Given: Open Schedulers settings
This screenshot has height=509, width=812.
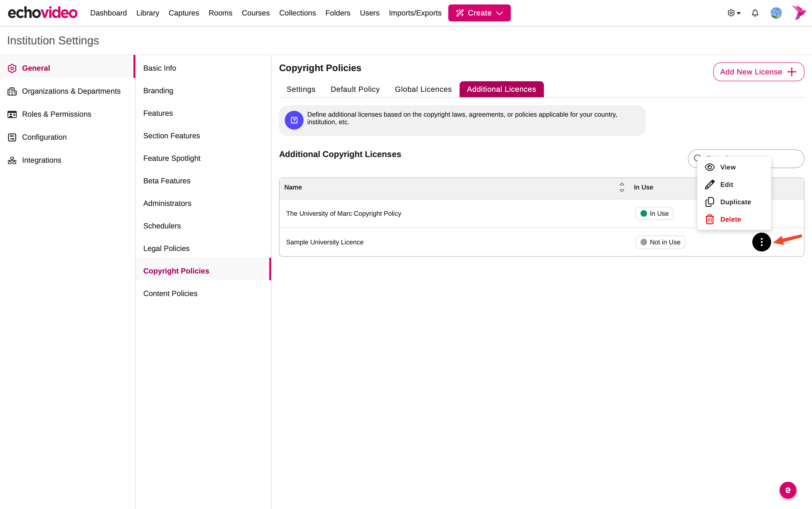Looking at the screenshot, I should click(x=203, y=226).
